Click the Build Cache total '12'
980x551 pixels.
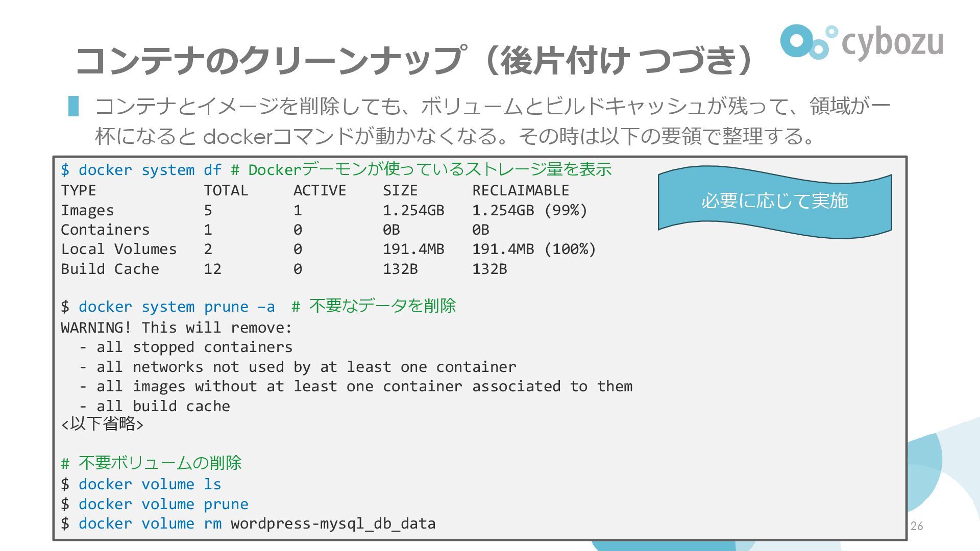212,269
